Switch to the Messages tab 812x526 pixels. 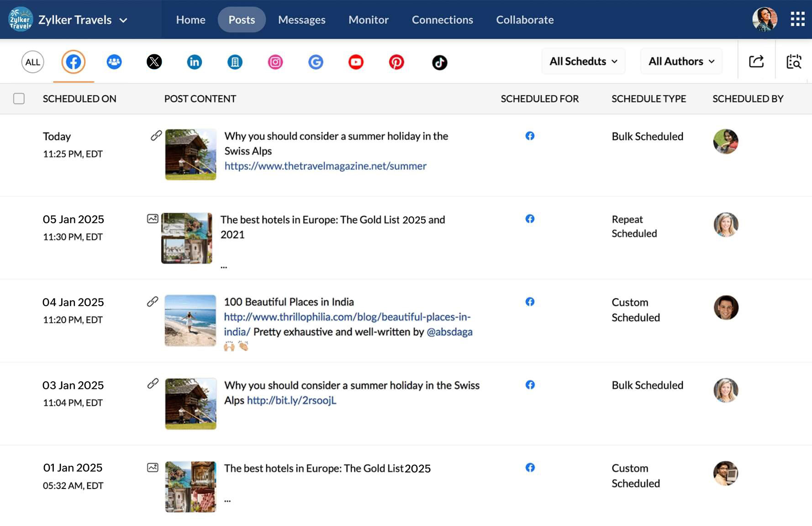pos(301,20)
